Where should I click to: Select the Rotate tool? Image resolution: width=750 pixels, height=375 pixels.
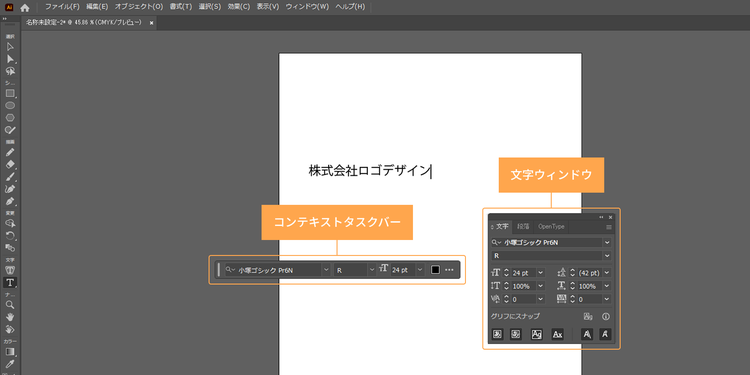pos(10,235)
